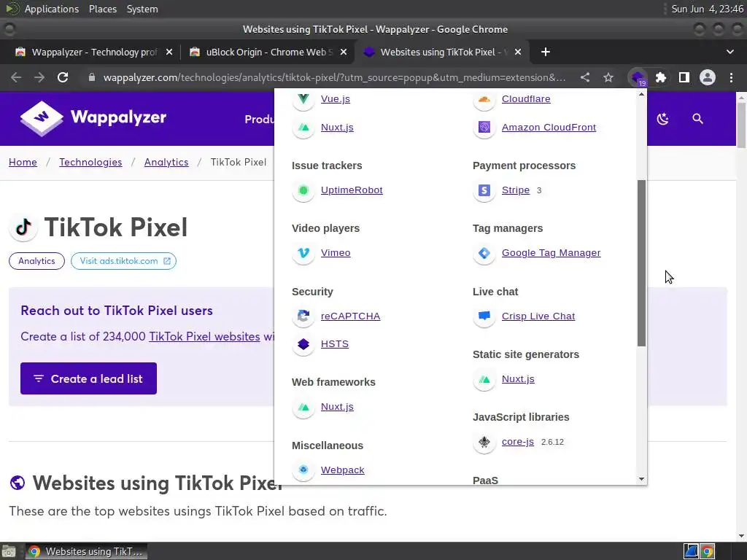Click the Wappalyzer logo
Image resolution: width=747 pixels, height=560 pixels.
pos(93,117)
